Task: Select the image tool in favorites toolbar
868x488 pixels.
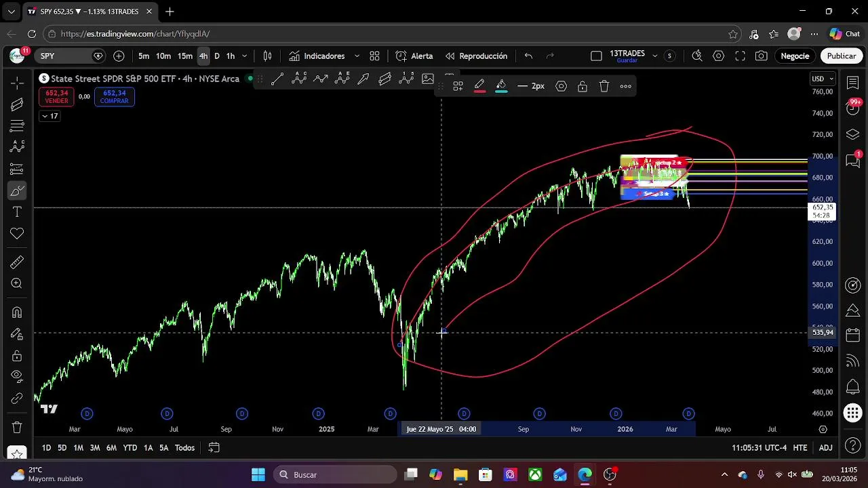Action: 428,79
